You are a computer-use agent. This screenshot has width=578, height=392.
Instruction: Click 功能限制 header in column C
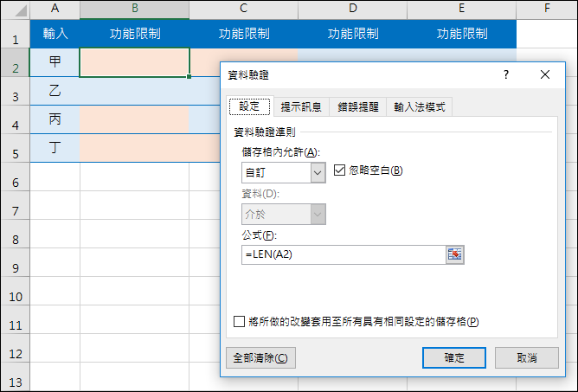click(x=244, y=34)
